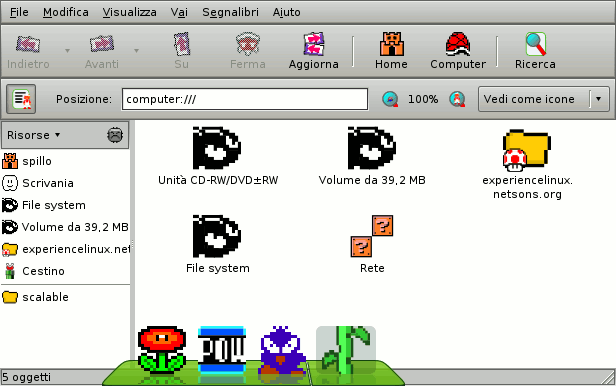Image resolution: width=616 pixels, height=386 pixels.
Task: Click the Ferma stop button
Action: click(248, 51)
